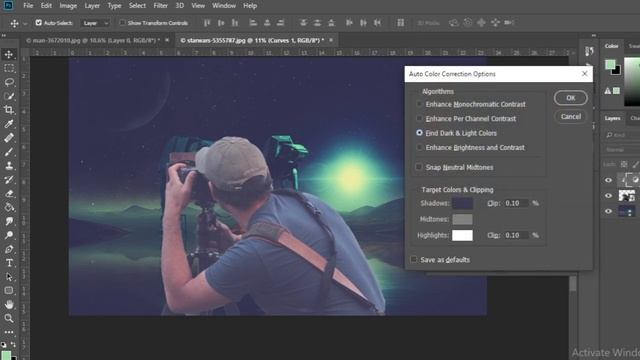Select the Pen tool
The image size is (640, 360).
[x=9, y=249]
